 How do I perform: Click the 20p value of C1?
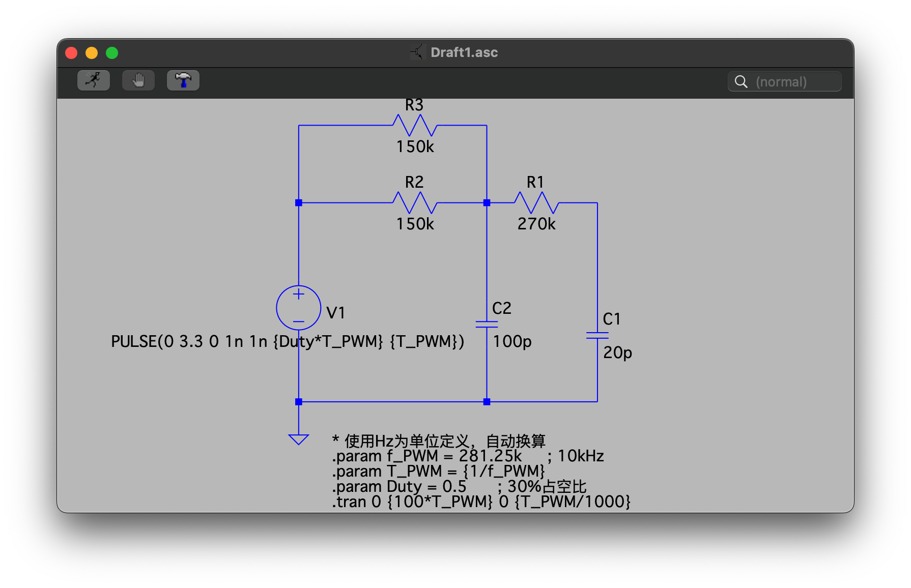pos(617,352)
